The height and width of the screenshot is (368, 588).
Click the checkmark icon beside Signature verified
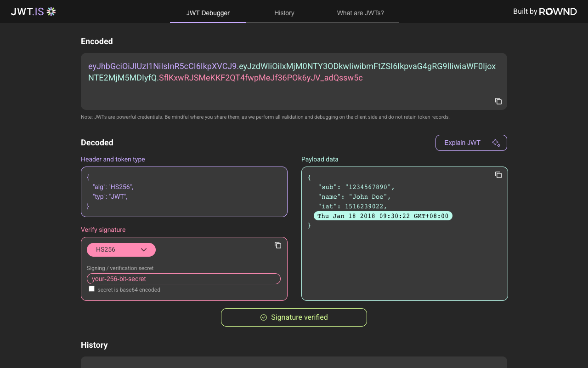tap(264, 317)
